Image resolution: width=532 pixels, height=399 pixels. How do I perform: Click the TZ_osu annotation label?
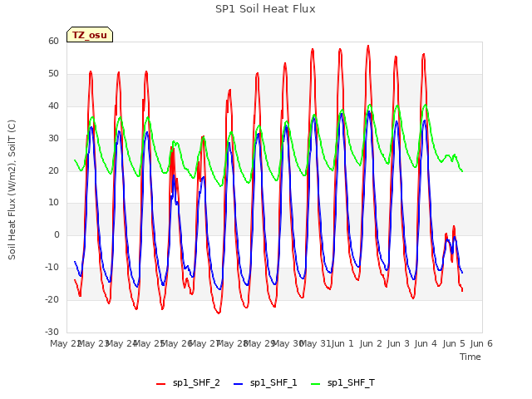pos(90,35)
